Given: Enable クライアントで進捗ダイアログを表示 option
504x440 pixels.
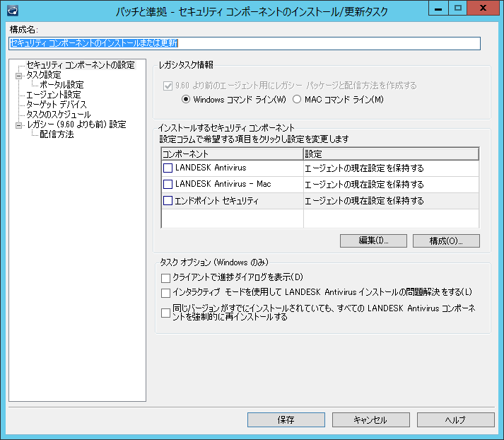Looking at the screenshot, I should coord(165,278).
